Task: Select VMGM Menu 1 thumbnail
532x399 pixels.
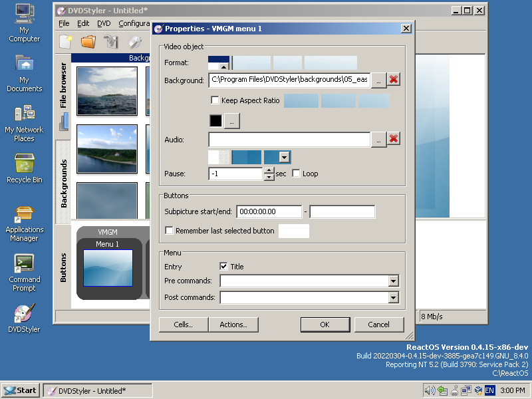Action: pos(108,268)
